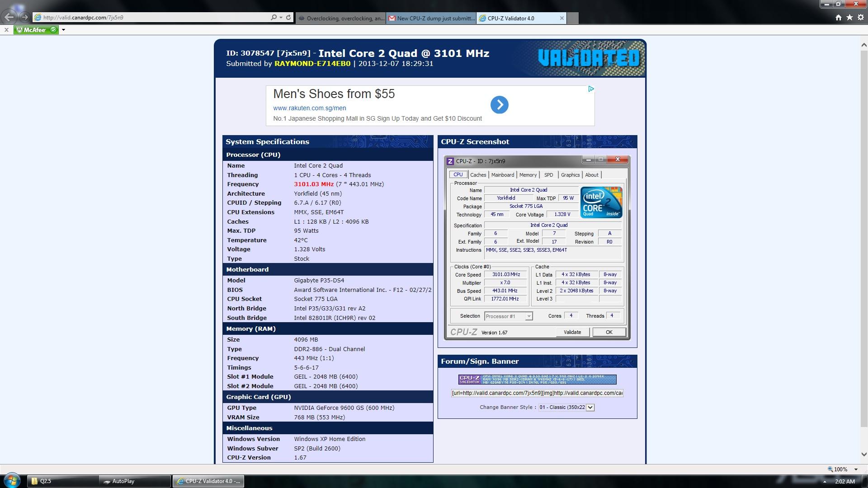Open the address bar autocomplete dropdown arrow

tap(281, 18)
